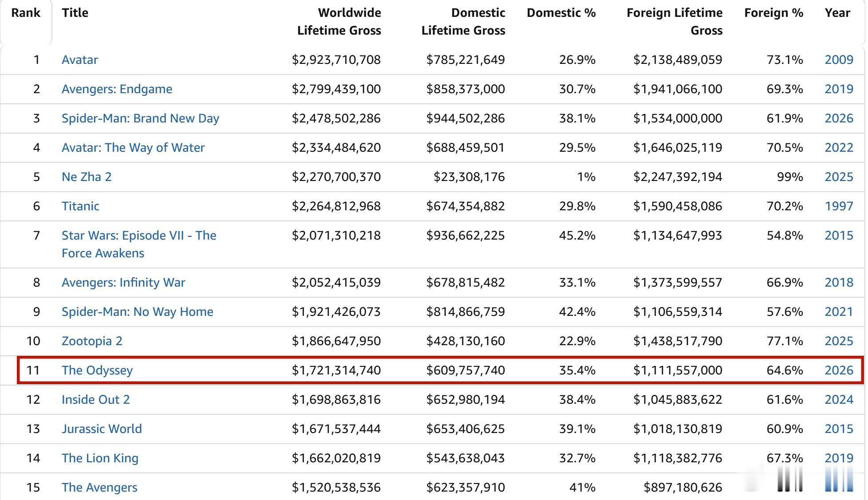868x500 pixels.
Task: Select The Avengers domestic percentage 41%
Action: pos(582,487)
